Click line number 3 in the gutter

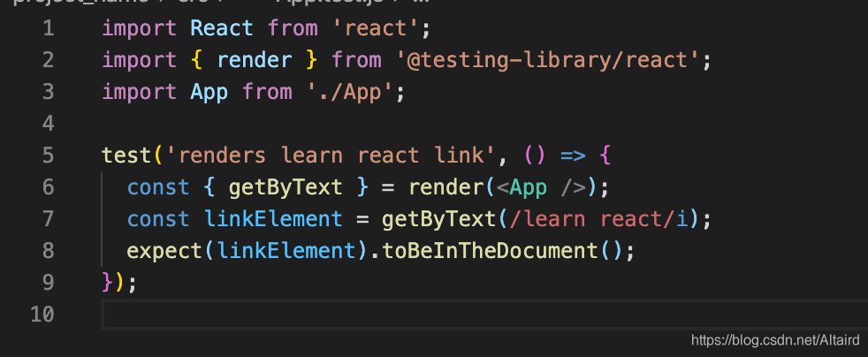48,92
